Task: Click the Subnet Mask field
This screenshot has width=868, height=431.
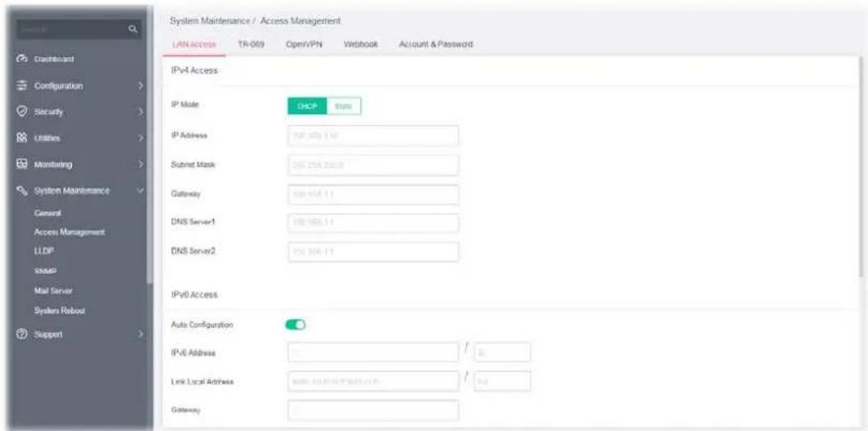Action: pyautogui.click(x=373, y=165)
